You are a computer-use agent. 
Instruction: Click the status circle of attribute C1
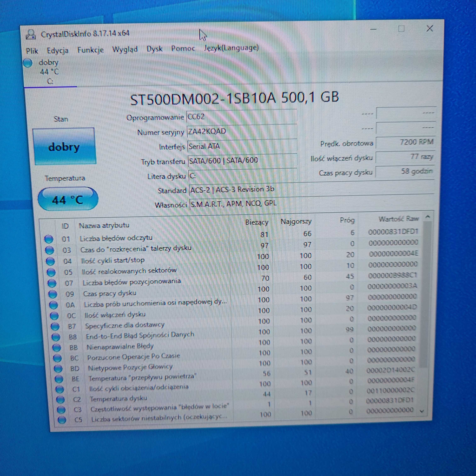click(x=59, y=389)
